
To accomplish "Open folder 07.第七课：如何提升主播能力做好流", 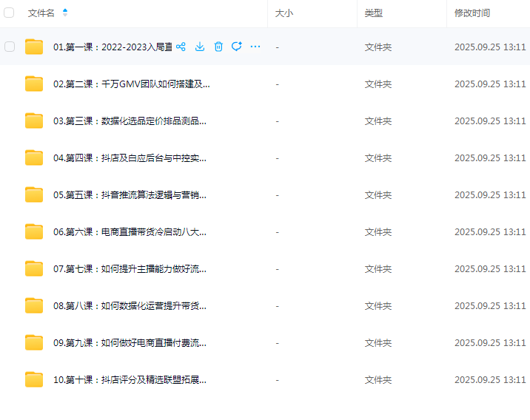I will pos(130,269).
